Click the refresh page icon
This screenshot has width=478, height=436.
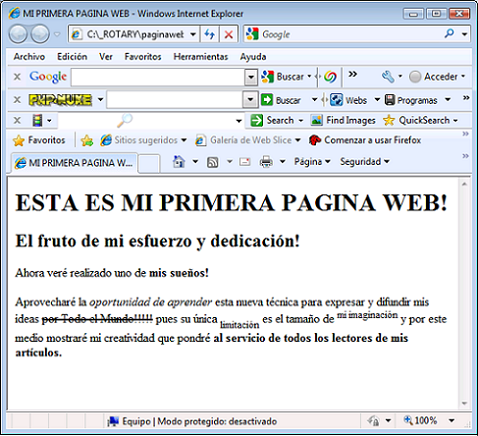click(209, 34)
